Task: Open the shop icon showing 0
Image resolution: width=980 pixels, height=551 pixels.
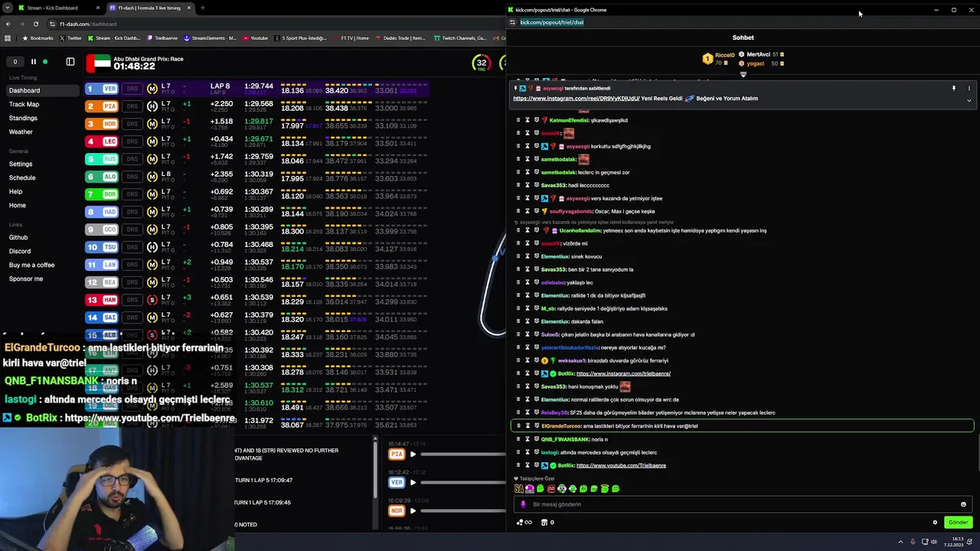Action: [547, 523]
